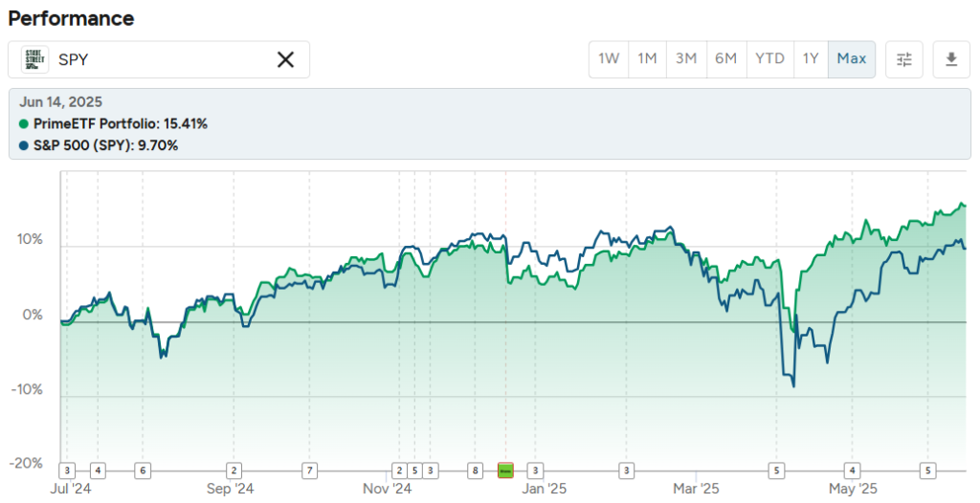Choose the YTD time range
This screenshot has width=980, height=503.
coord(770,59)
